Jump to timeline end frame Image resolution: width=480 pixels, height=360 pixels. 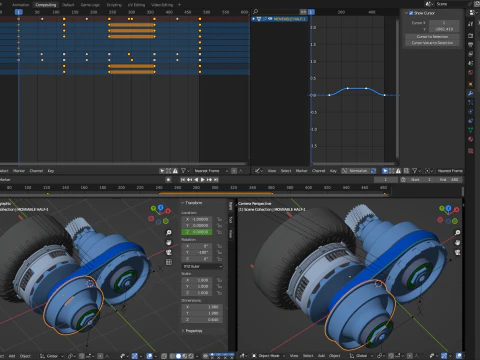216,180
